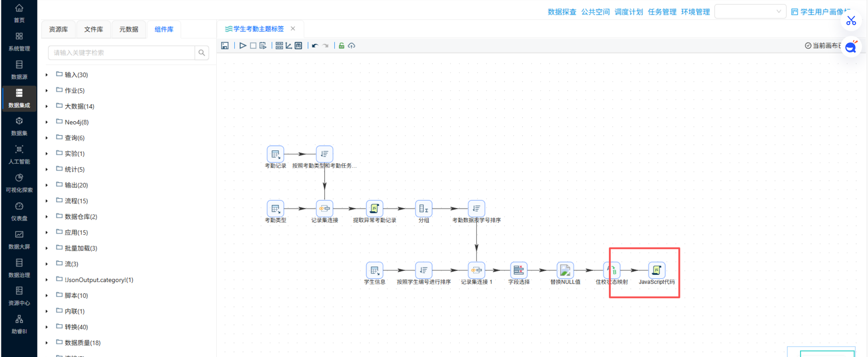
Task: Expand the 脚本(10) component folder
Action: coord(47,296)
